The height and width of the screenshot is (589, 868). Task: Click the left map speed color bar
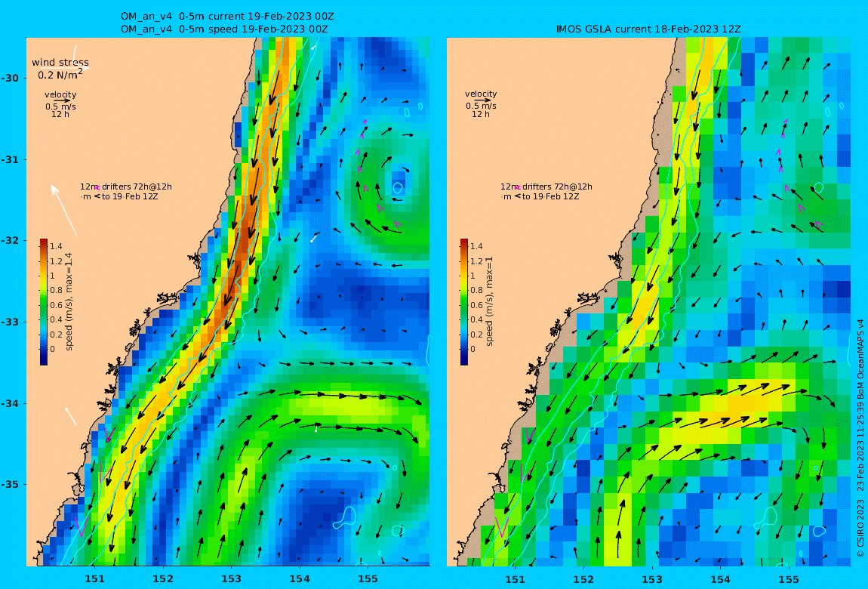point(44,302)
